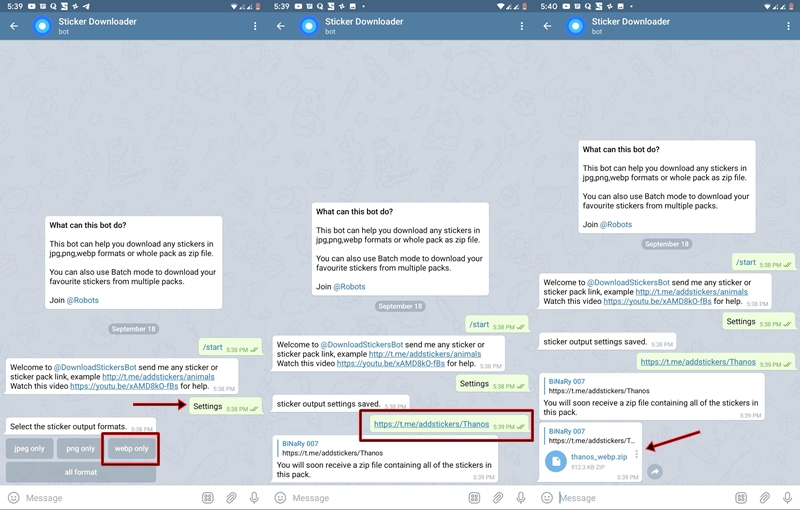Tap microphone icon in third screenshot
Screen dimensions: 800x510
787,498
